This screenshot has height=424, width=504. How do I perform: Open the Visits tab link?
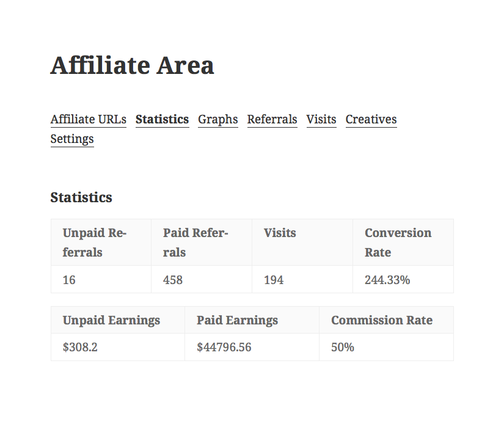tap(321, 119)
